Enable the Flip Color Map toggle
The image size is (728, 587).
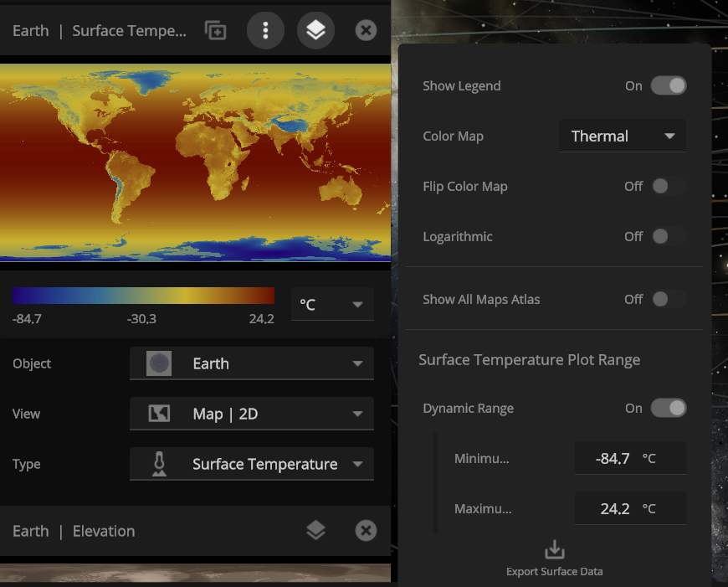click(669, 186)
